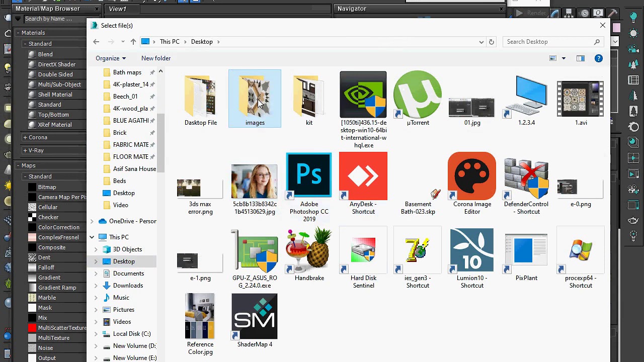The width and height of the screenshot is (644, 362).
Task: Click the Search by Name field
Action: 54,19
